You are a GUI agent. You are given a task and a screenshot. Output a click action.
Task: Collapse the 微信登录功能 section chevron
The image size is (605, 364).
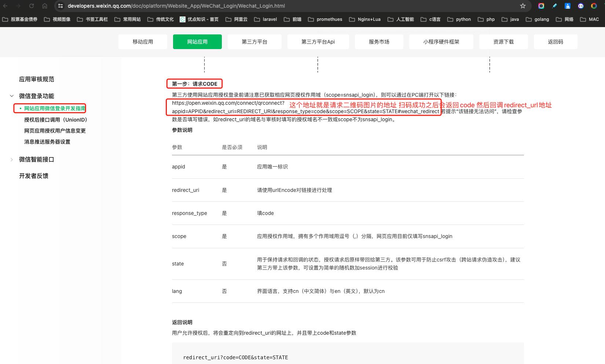tap(12, 96)
